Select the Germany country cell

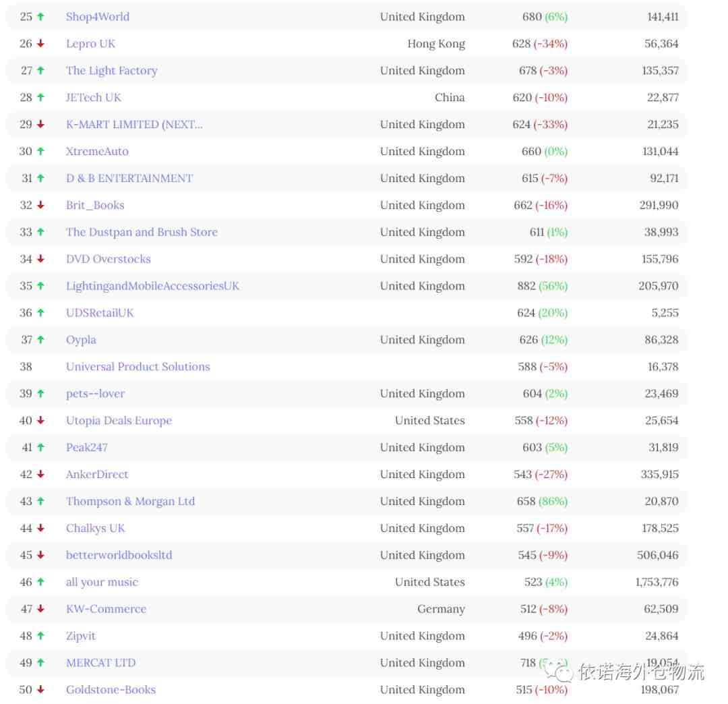pos(441,610)
